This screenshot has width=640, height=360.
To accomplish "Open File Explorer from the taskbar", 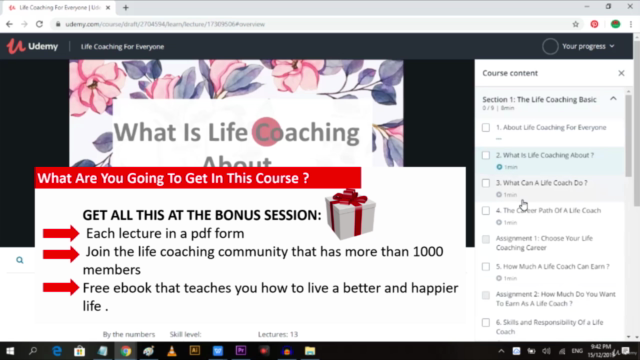I will click(310, 351).
